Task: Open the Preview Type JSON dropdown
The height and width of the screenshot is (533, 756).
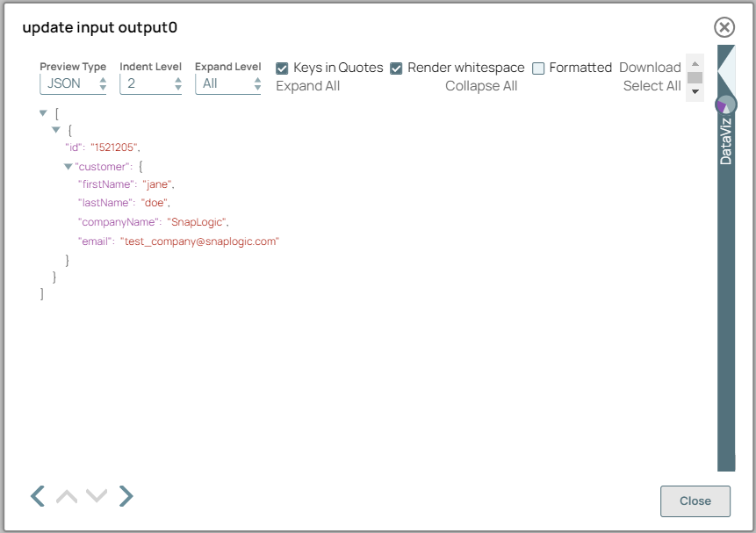Action: coord(66,83)
